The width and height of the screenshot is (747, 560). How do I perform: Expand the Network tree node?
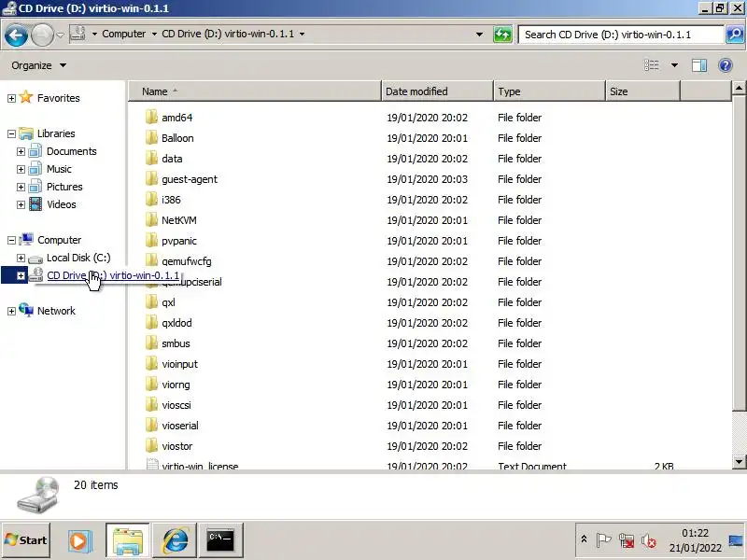pyautogui.click(x=11, y=311)
